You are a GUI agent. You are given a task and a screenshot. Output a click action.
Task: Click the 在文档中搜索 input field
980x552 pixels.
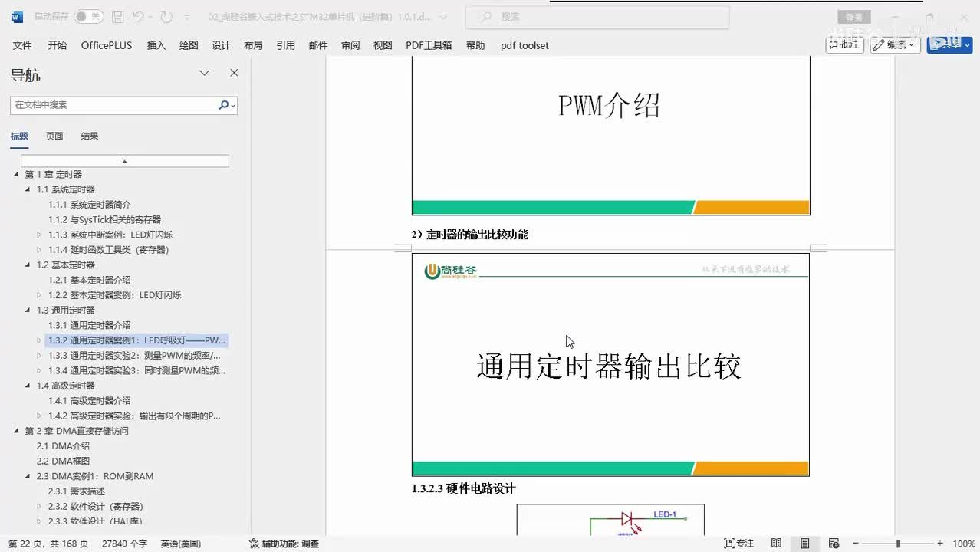tap(113, 105)
